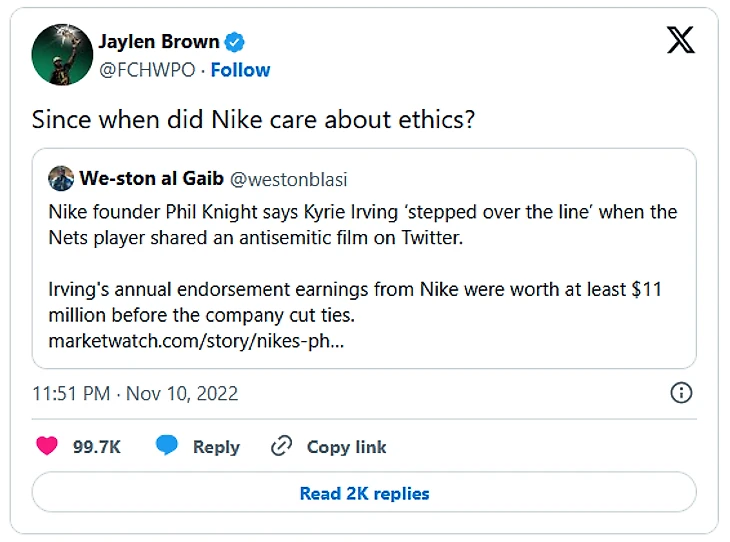Follow the @FCHWPO account

click(x=240, y=70)
